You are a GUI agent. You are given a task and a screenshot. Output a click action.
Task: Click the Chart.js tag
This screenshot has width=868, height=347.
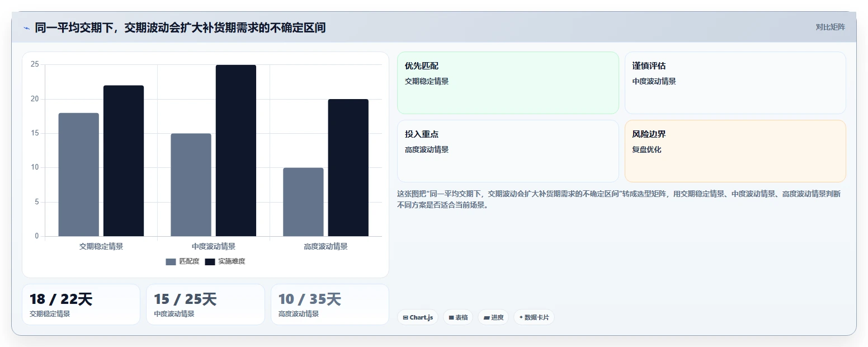[x=418, y=317]
